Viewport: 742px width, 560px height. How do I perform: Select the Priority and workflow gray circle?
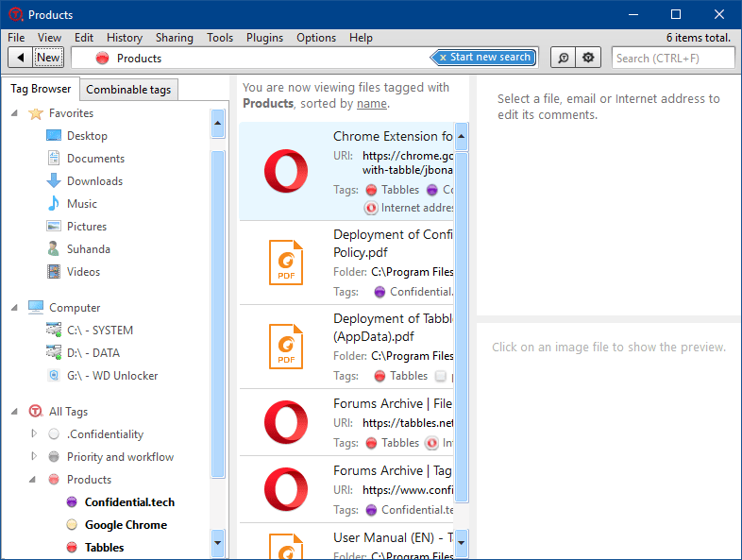click(54, 456)
